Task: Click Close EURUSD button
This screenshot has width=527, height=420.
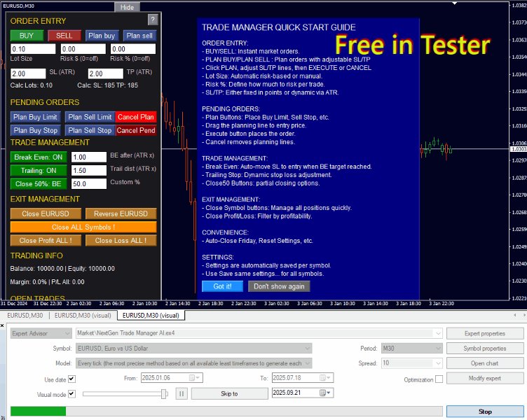Action: (x=46, y=213)
